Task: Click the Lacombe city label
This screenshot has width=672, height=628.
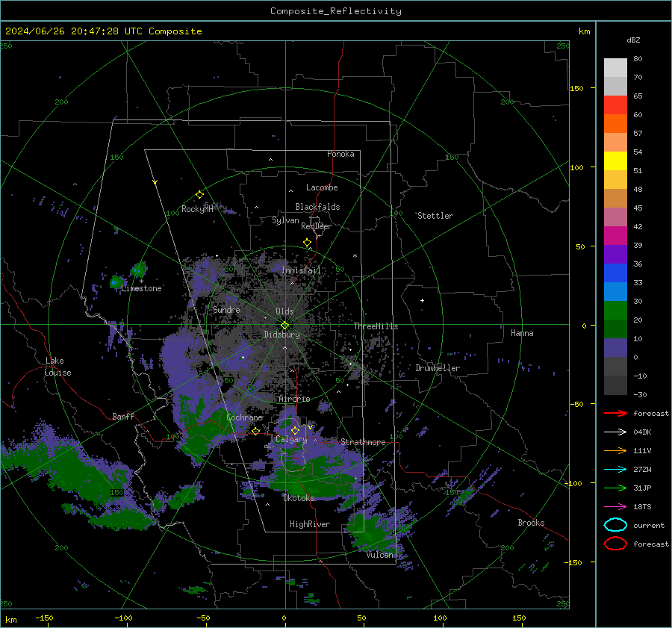Action: click(x=322, y=187)
